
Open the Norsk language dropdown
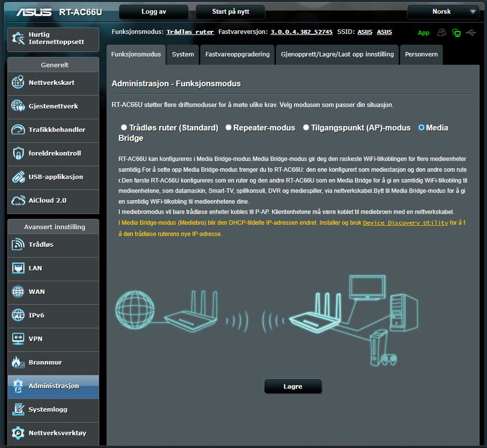pos(443,12)
